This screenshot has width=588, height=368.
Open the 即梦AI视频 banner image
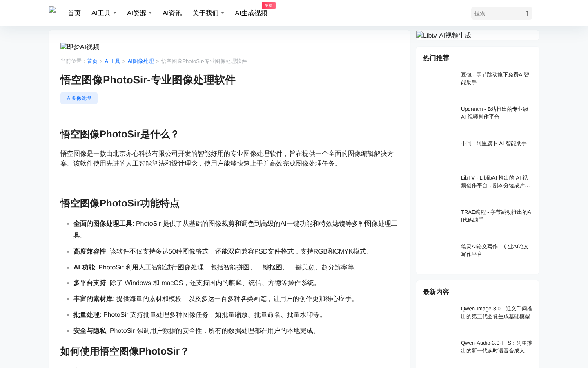(x=80, y=47)
